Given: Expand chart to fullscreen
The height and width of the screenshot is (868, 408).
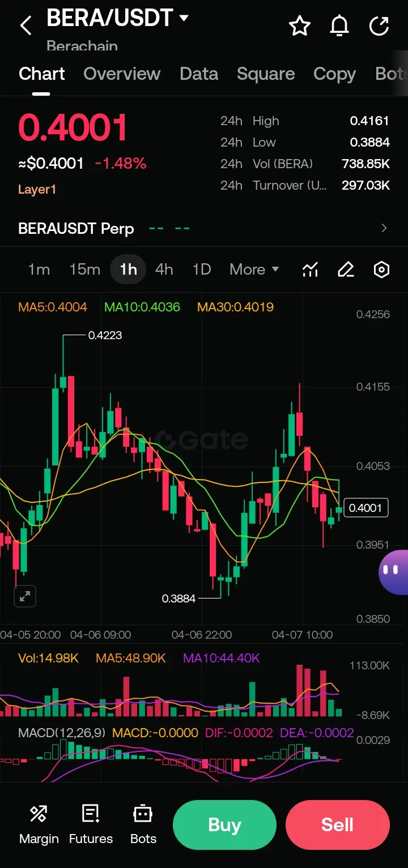Looking at the screenshot, I should (x=25, y=596).
